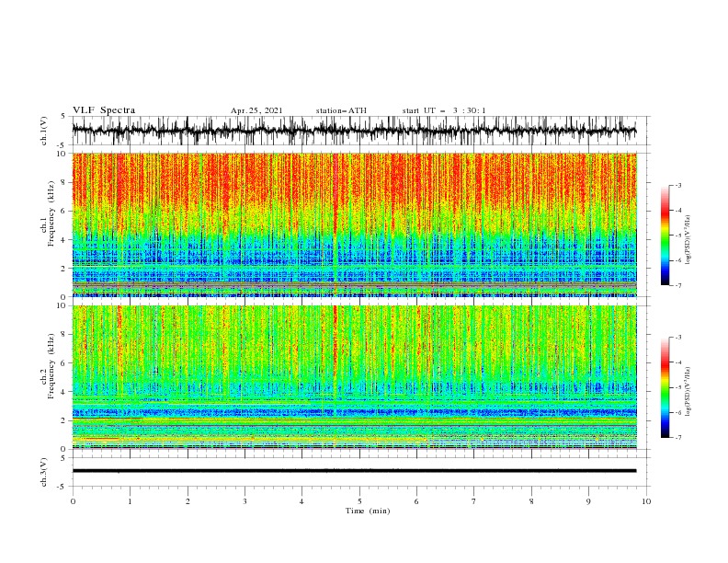Click the ch.1 "Frequency (kHz)" axis title

tap(51, 213)
